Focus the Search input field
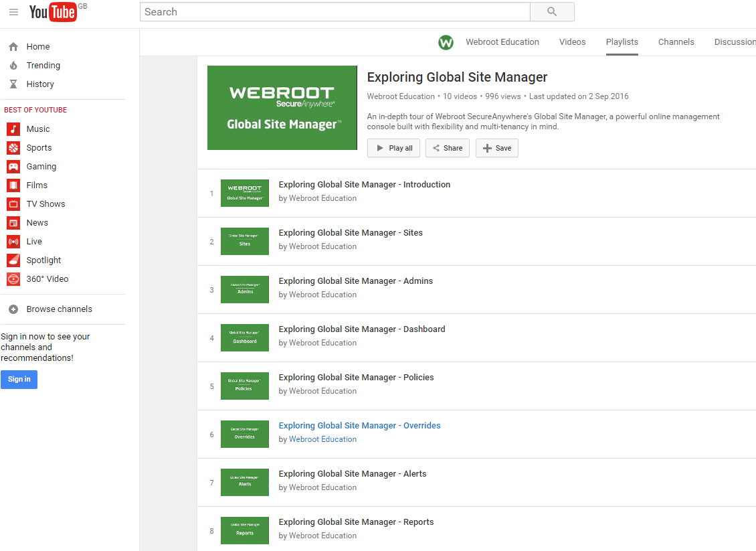 pyautogui.click(x=335, y=11)
